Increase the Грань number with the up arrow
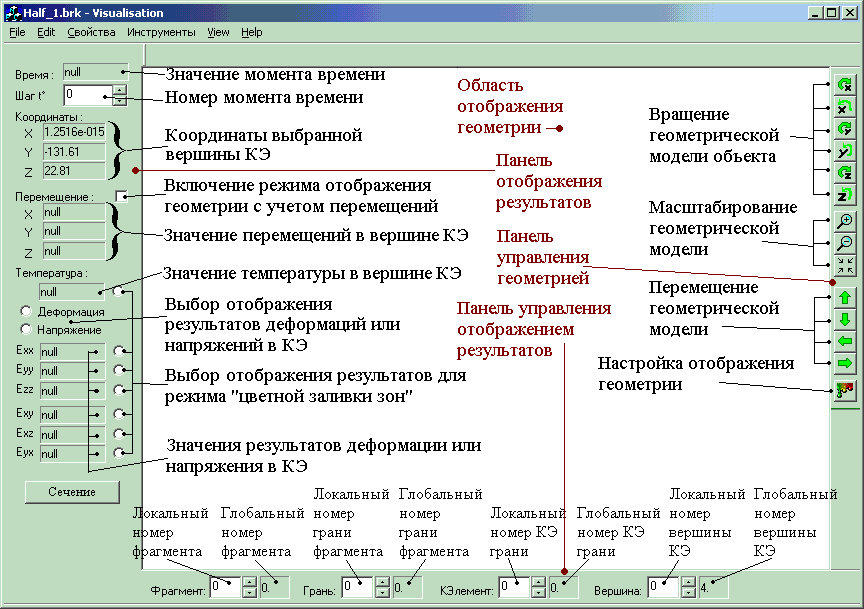Image resolution: width=864 pixels, height=609 pixels. (382, 582)
